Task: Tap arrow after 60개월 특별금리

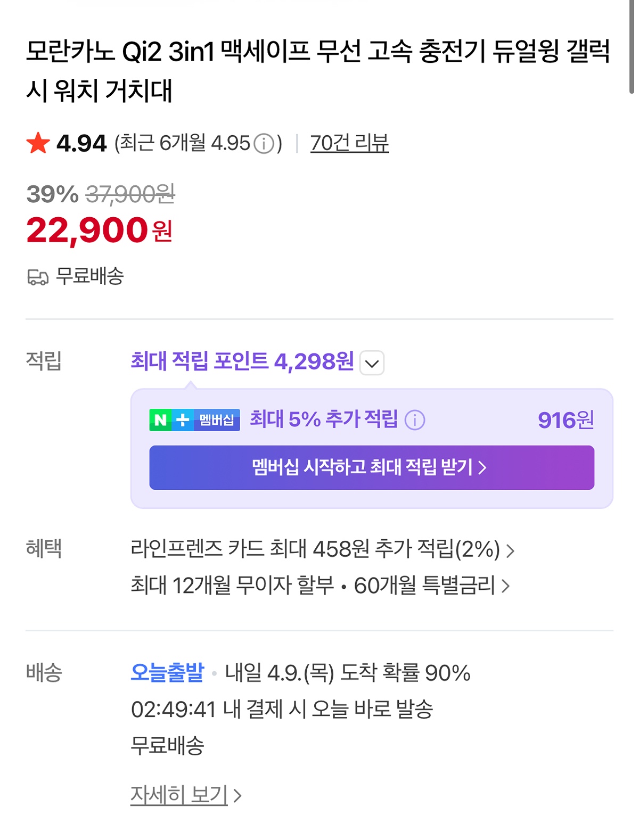Action: [x=506, y=586]
